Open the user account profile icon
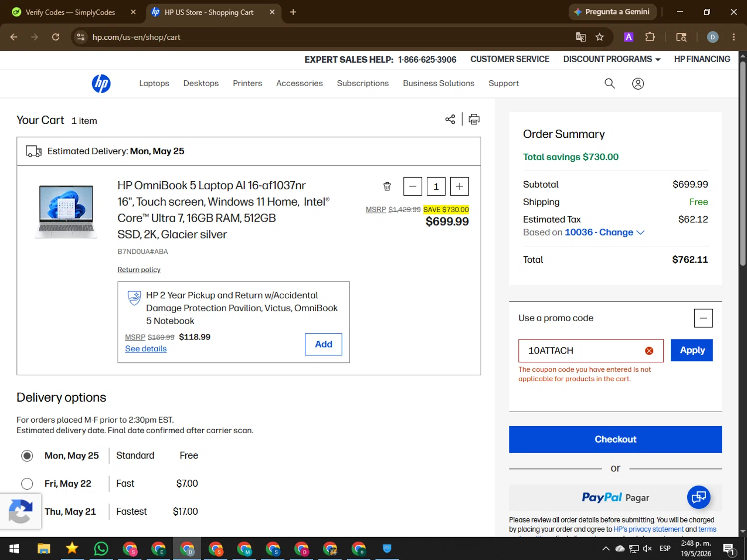The width and height of the screenshot is (747, 560). (638, 84)
